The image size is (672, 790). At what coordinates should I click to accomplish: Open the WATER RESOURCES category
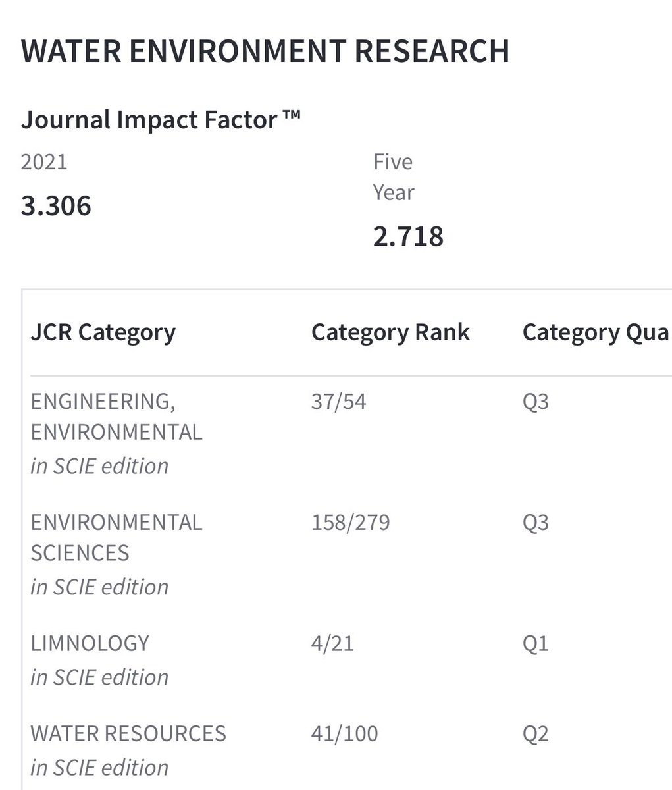coord(128,733)
